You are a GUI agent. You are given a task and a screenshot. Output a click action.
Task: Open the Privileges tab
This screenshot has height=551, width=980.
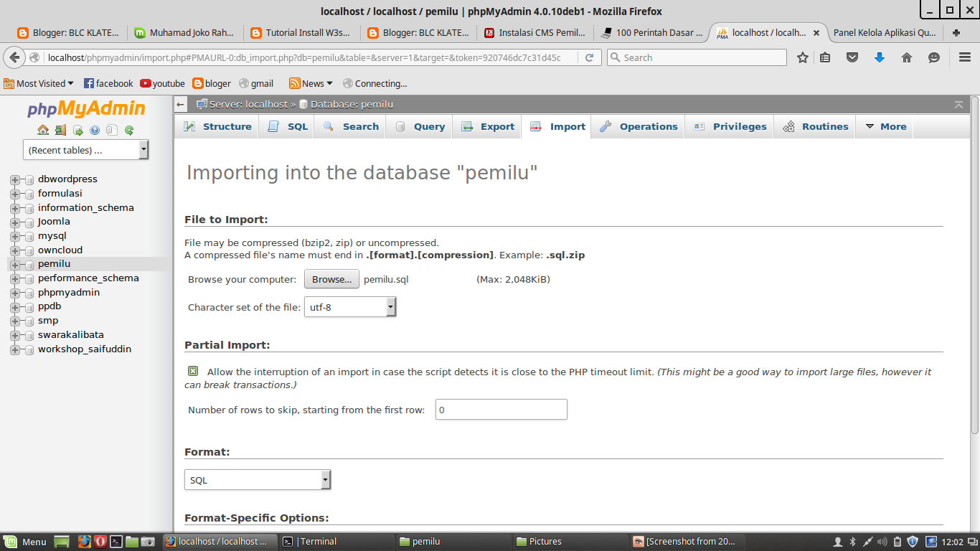click(x=730, y=126)
